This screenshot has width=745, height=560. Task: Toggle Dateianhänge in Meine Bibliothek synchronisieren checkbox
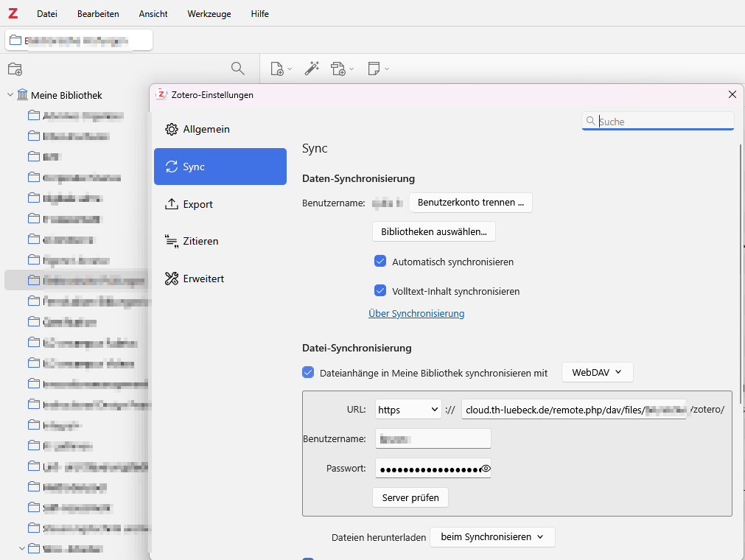308,373
